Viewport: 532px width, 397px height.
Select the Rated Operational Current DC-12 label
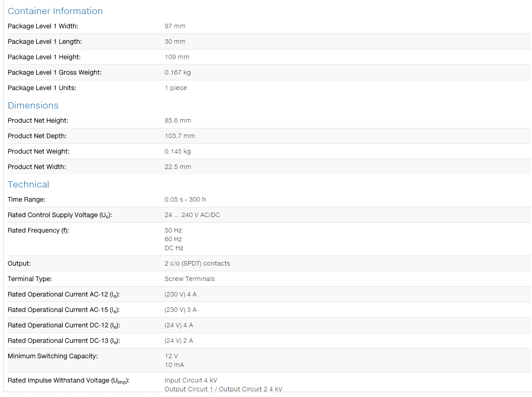tap(64, 326)
